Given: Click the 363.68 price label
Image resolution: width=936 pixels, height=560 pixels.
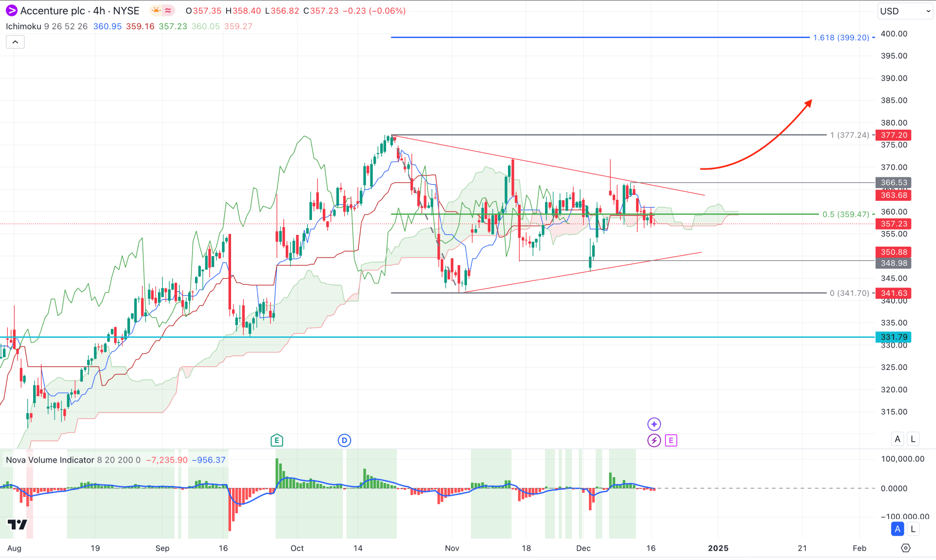Looking at the screenshot, I should click(894, 195).
